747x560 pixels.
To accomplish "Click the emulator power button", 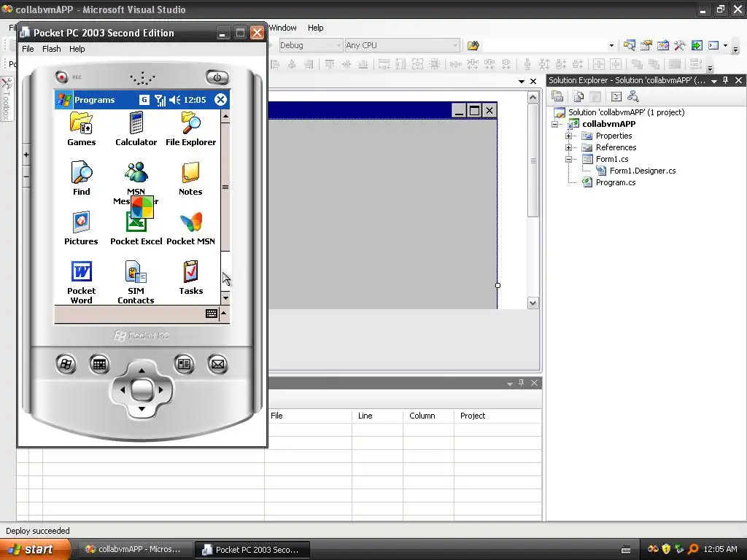I will (x=217, y=77).
